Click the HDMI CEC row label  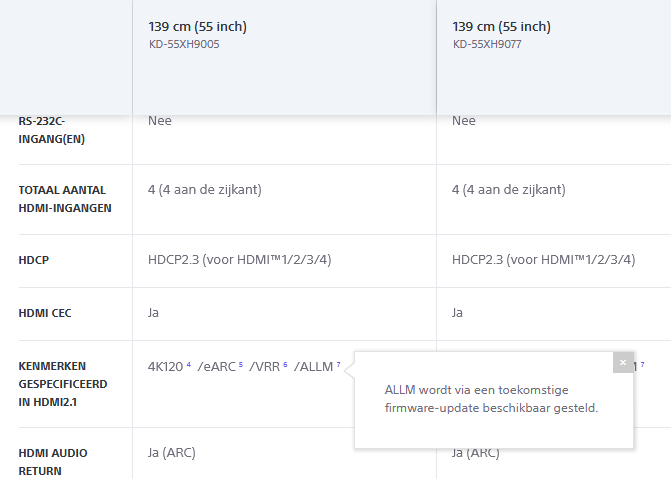(x=45, y=313)
